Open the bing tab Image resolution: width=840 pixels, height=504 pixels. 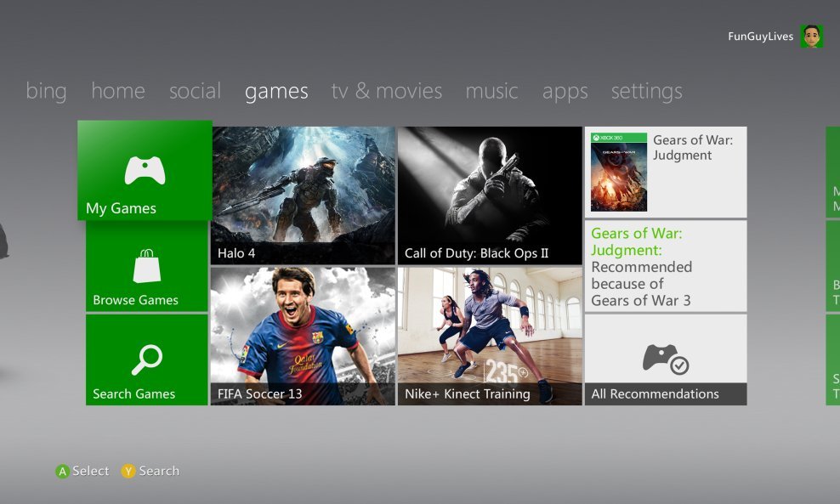(x=46, y=91)
